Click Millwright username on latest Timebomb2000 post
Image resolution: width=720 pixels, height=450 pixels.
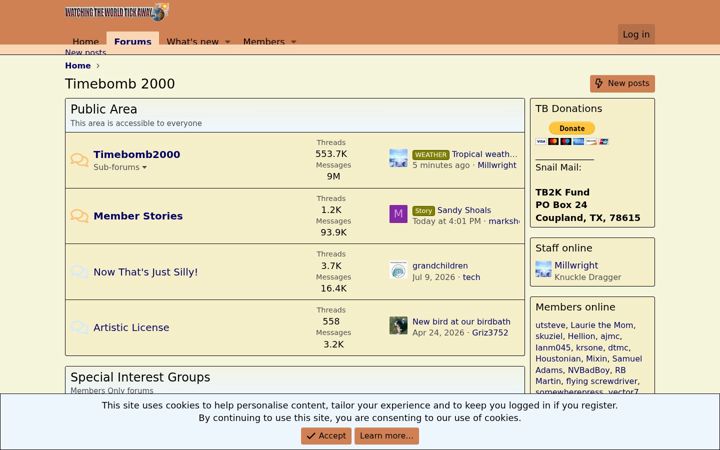497,165
